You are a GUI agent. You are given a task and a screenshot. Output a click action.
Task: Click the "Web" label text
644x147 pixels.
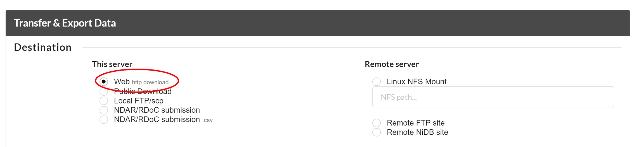122,82
